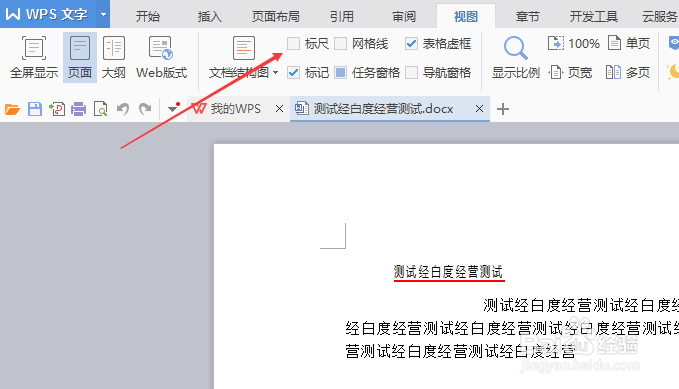Close the 测试经白度经营测试.docx tab
This screenshot has width=679, height=389.
(x=479, y=109)
